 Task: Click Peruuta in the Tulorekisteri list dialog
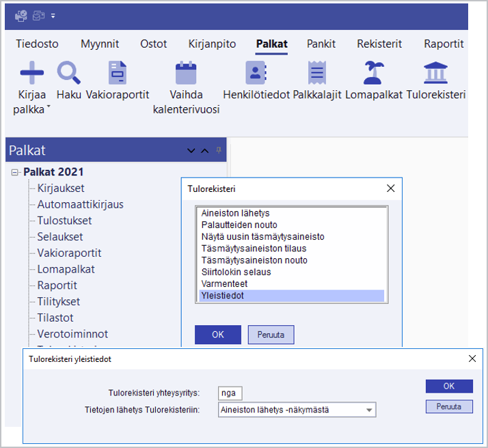click(x=271, y=335)
